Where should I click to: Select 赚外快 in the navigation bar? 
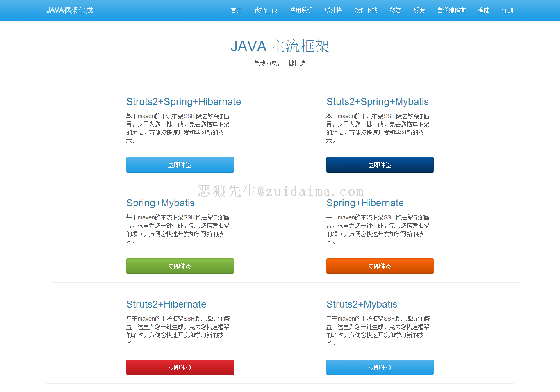333,10
